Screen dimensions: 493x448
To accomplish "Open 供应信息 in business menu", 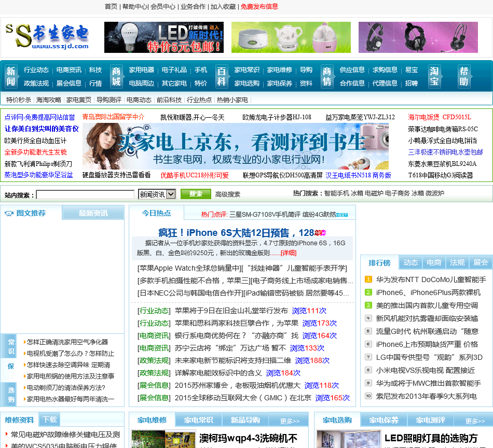I will coord(352,70).
